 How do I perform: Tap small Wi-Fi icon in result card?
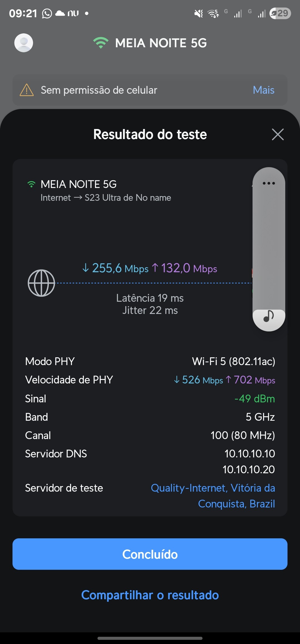click(32, 184)
